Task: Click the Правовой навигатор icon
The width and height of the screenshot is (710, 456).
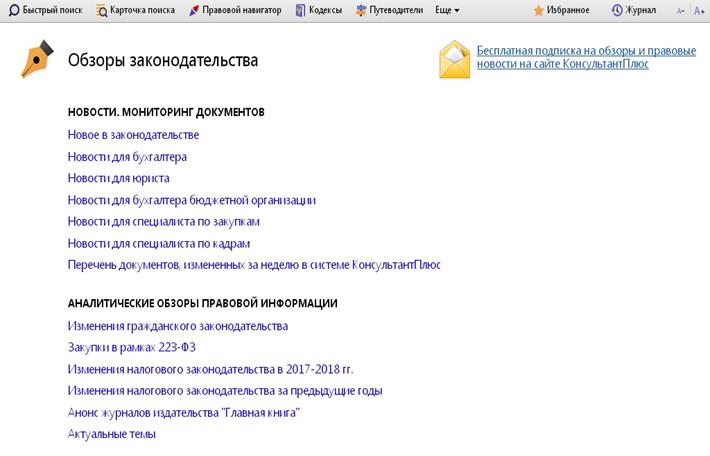Action: click(x=195, y=10)
